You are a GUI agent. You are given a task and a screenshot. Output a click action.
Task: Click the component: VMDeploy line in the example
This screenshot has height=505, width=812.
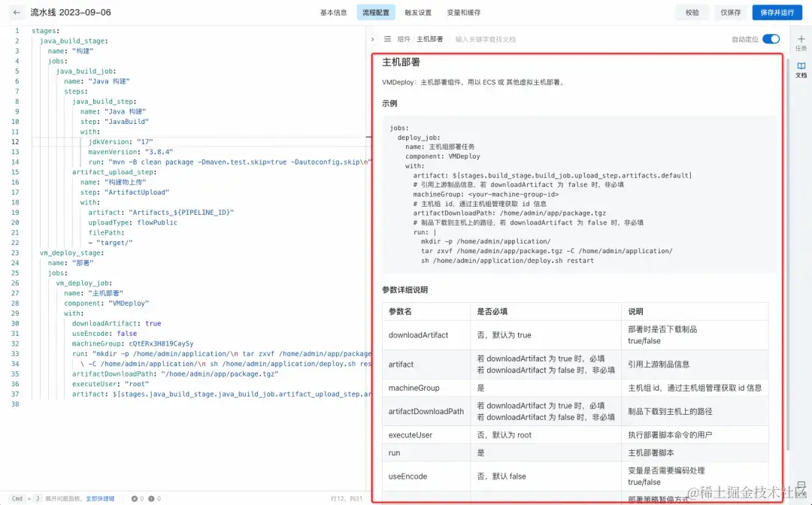click(x=443, y=156)
